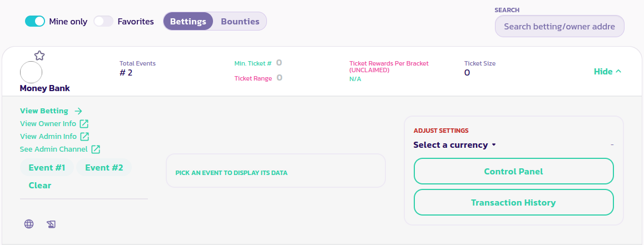Open the Select a currency dropdown
The image size is (644, 245).
tap(454, 145)
